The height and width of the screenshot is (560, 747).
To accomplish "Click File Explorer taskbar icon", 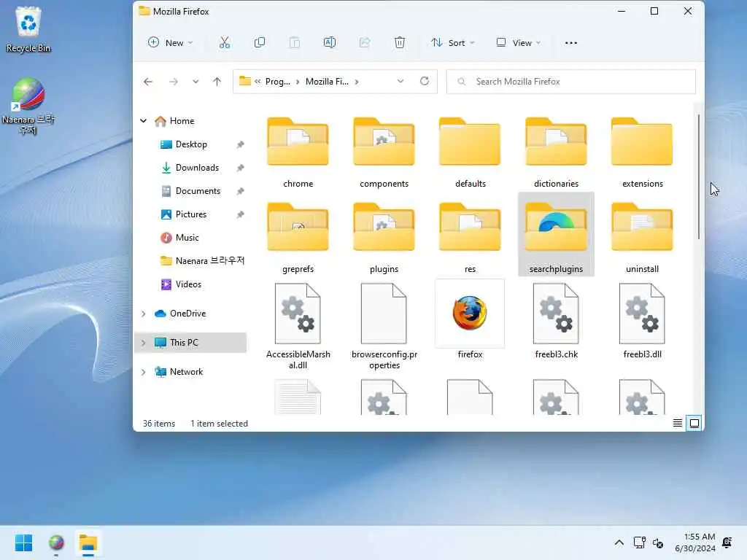I will [88, 542].
